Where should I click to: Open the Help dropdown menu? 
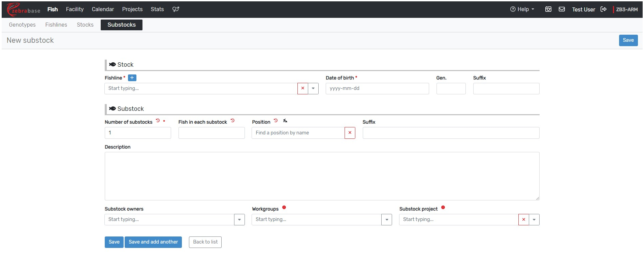click(522, 9)
